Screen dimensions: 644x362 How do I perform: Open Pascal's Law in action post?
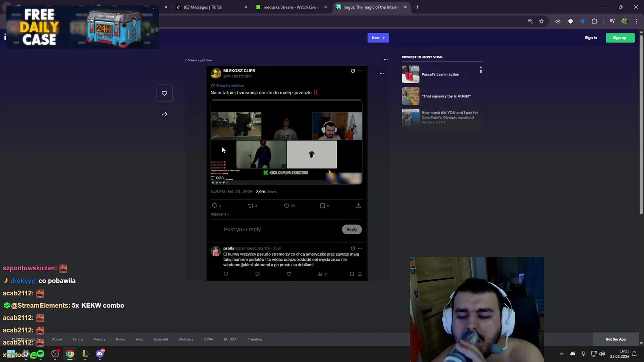[x=440, y=74]
